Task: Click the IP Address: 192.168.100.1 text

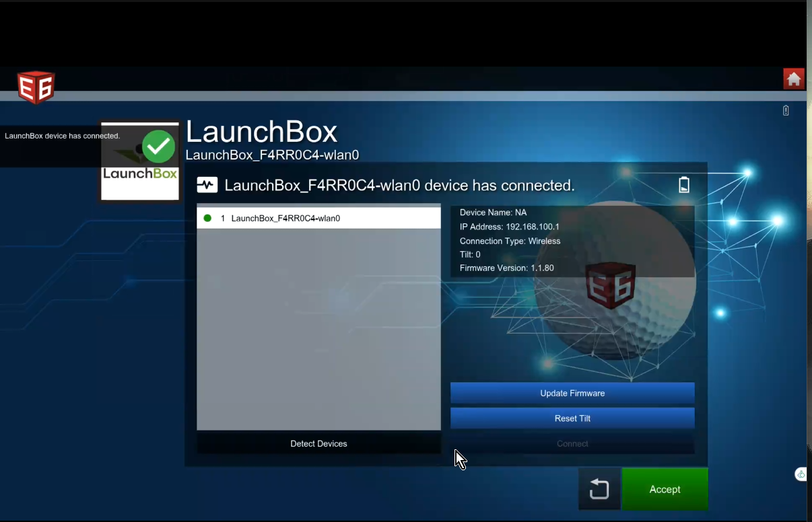Action: click(510, 227)
